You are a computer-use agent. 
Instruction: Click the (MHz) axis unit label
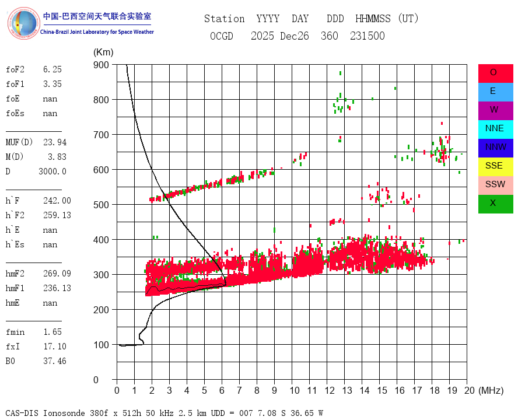pyautogui.click(x=491, y=390)
